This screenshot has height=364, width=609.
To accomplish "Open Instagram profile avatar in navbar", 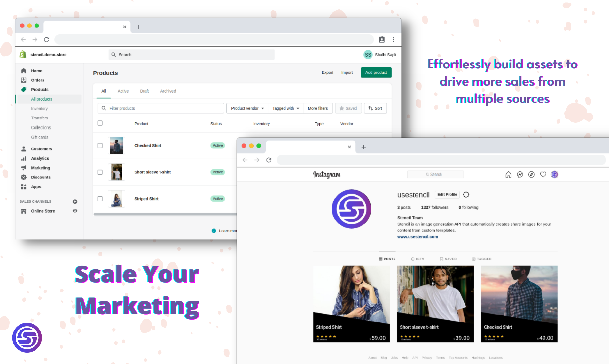I will pyautogui.click(x=555, y=174).
